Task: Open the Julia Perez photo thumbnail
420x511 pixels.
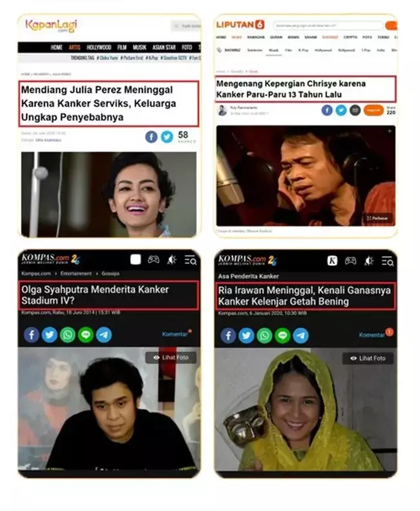Action: point(109,194)
